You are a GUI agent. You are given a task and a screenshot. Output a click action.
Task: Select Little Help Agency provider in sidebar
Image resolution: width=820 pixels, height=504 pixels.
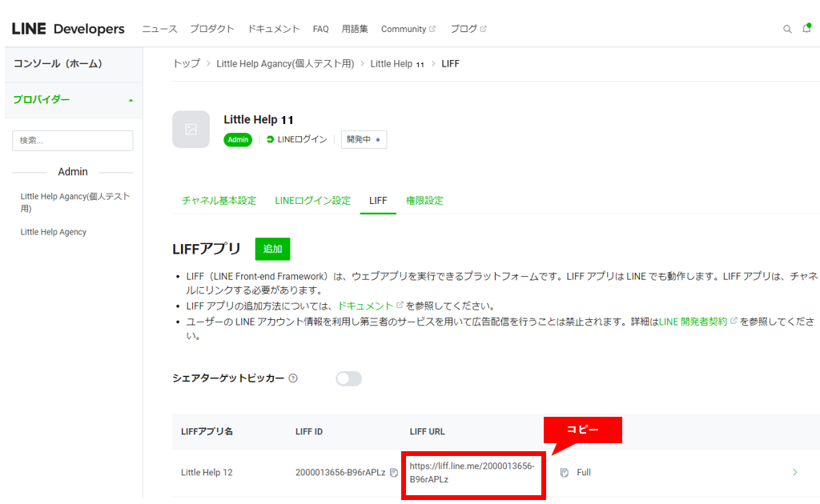(54, 232)
